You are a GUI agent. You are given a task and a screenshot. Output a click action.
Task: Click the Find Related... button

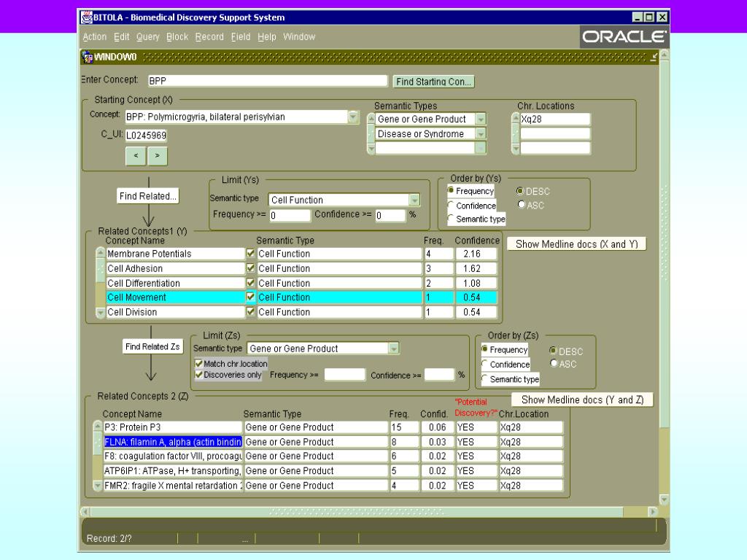pos(147,195)
